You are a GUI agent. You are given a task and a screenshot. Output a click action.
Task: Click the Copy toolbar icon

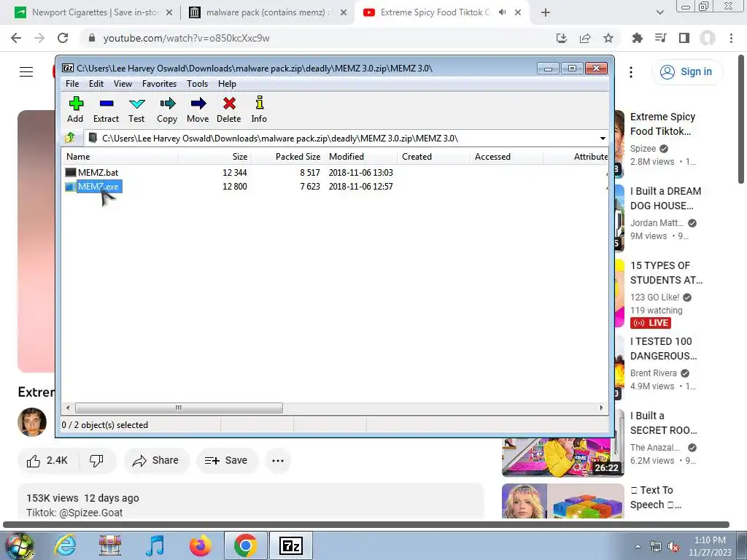[167, 109]
